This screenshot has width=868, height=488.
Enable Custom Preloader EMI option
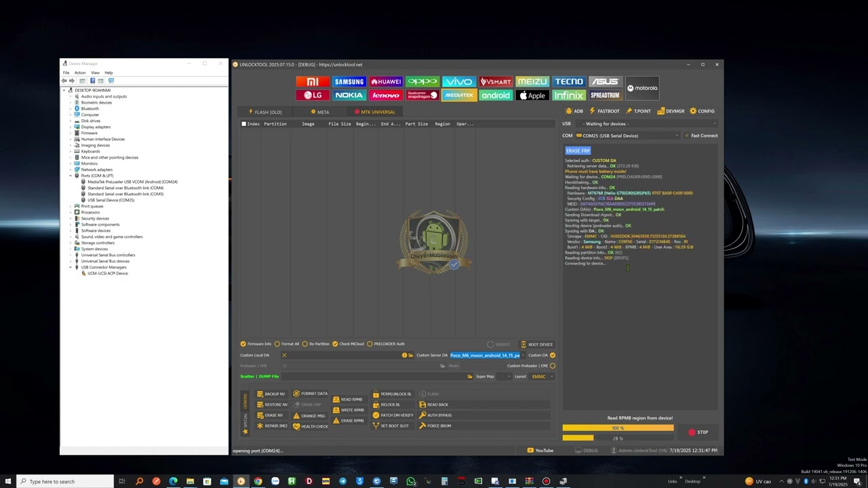coord(553,366)
